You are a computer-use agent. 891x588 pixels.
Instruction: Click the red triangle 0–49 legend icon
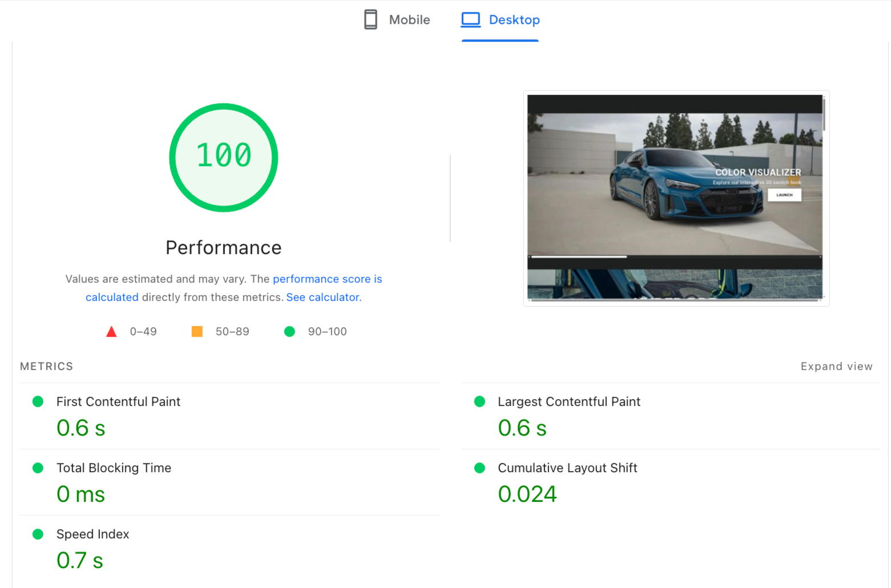coord(111,332)
